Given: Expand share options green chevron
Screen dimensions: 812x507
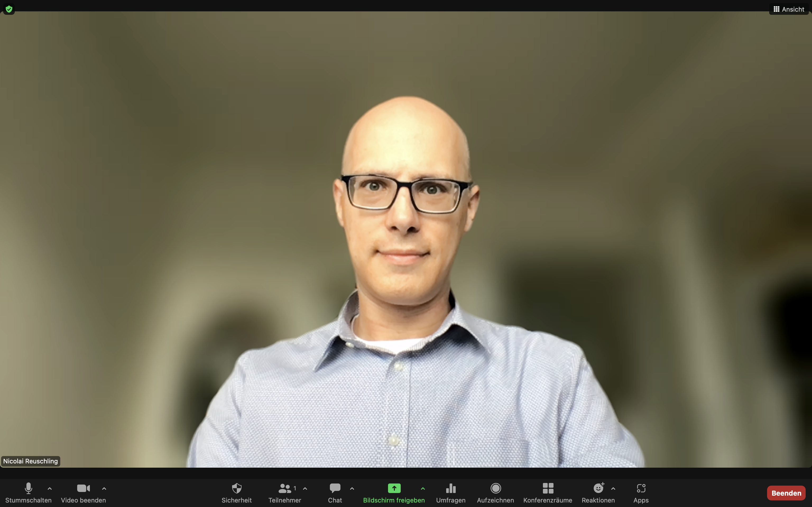Looking at the screenshot, I should pyautogui.click(x=423, y=489).
